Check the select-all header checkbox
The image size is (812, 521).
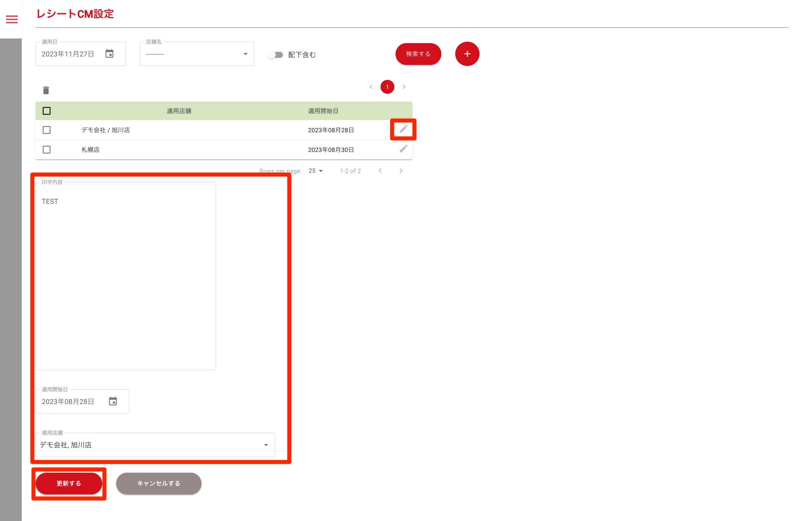click(47, 111)
